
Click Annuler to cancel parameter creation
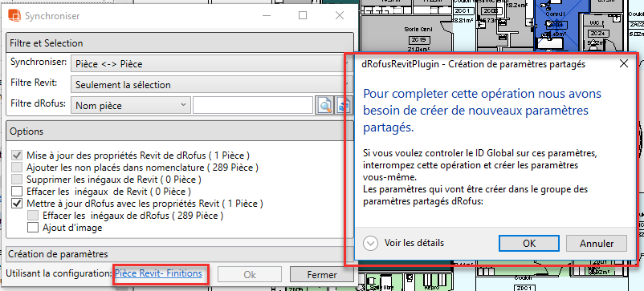coord(597,243)
